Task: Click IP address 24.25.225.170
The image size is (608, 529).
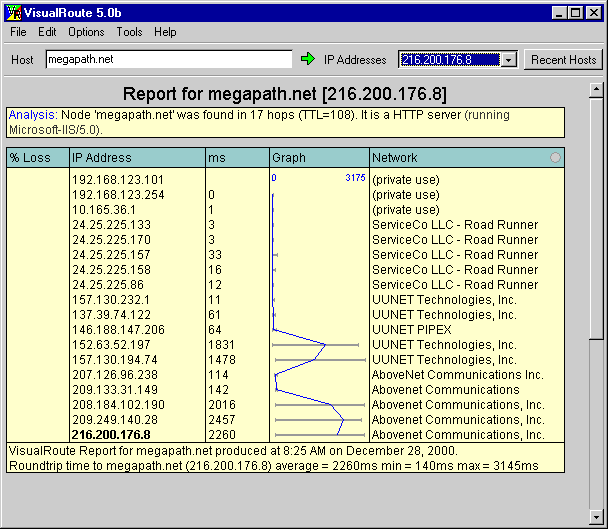Action: (x=112, y=240)
